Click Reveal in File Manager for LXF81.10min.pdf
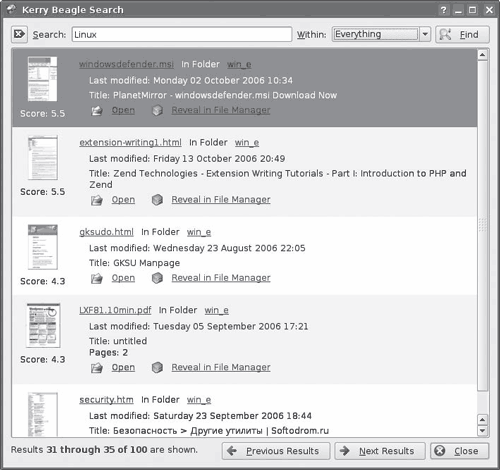 (221, 367)
